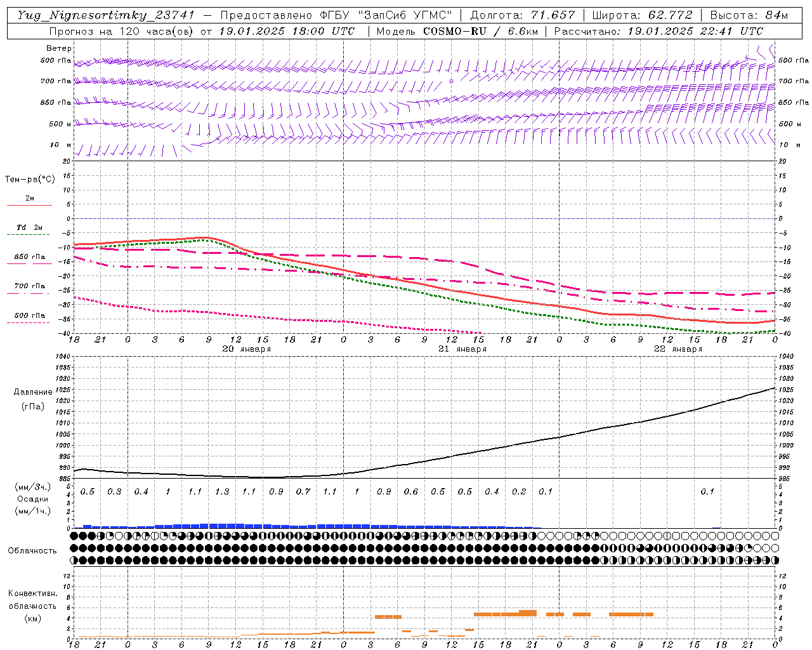
Task: Click the 20 января date label
Action: [246, 349]
